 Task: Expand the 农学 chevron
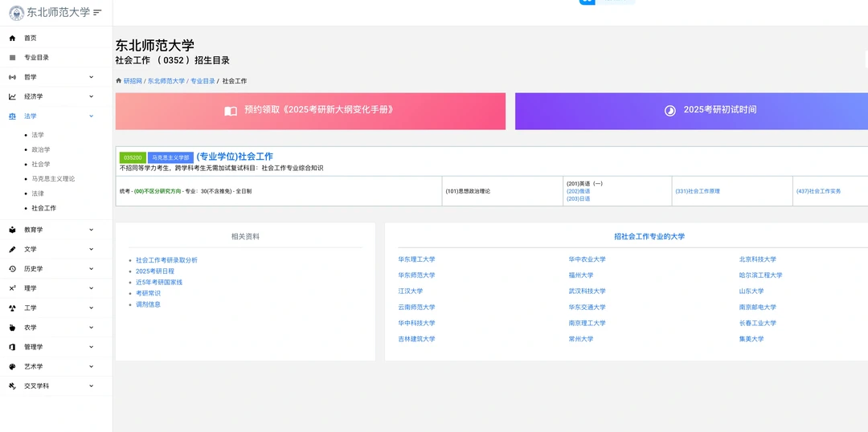(x=92, y=328)
